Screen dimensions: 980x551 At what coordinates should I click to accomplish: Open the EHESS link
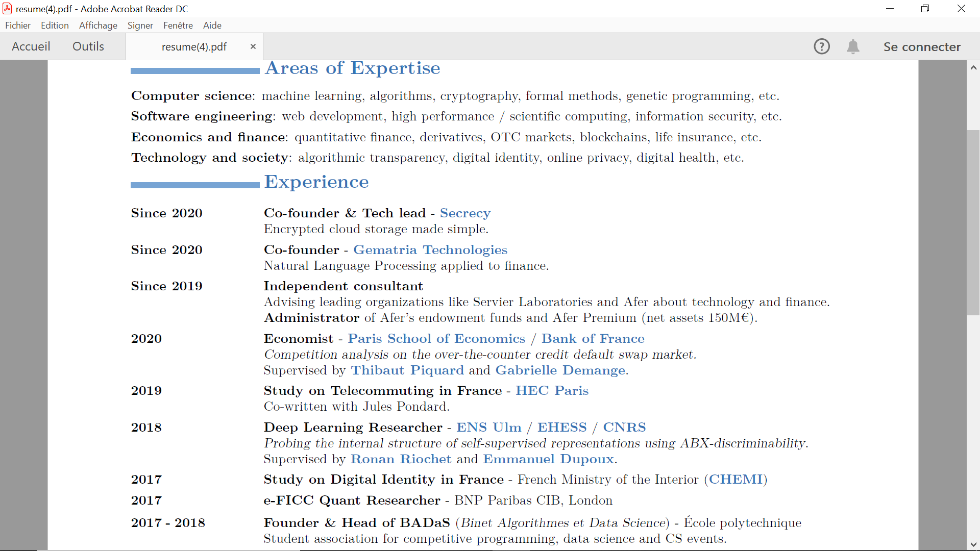tap(562, 428)
